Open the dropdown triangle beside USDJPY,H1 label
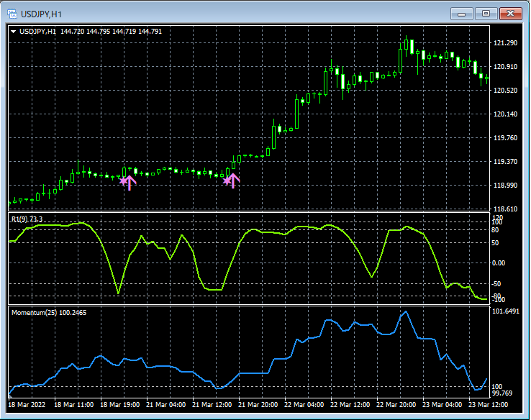 [13, 31]
